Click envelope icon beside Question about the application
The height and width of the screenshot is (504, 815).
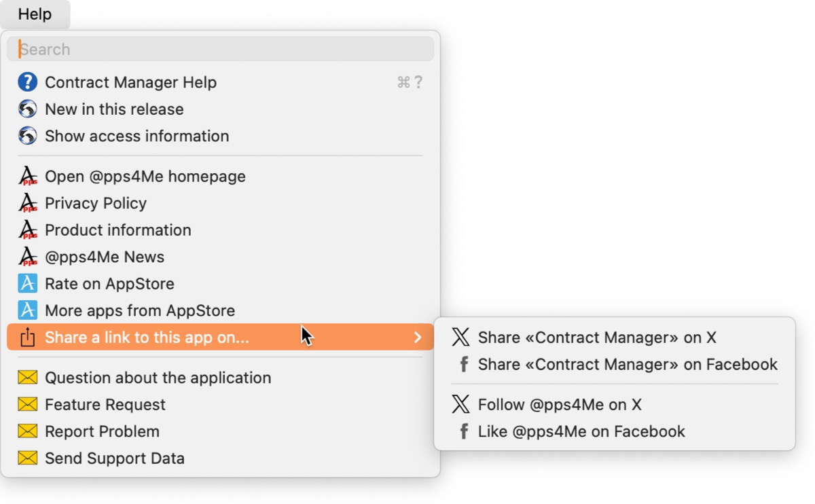tap(27, 378)
